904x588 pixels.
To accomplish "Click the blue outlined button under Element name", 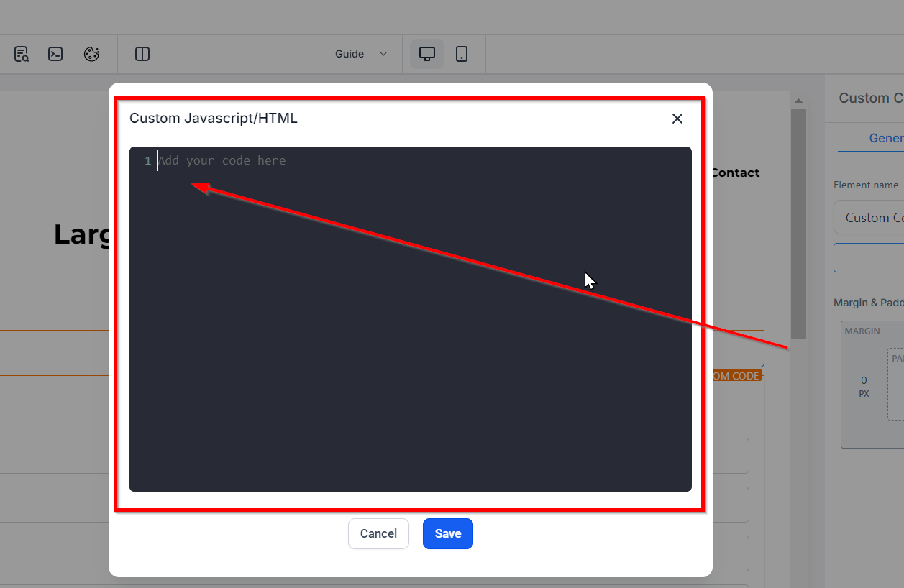I will (869, 257).
